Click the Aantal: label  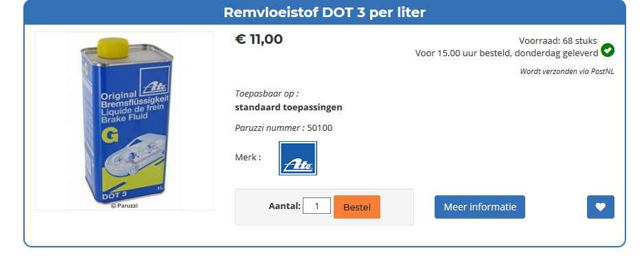pyautogui.click(x=285, y=206)
